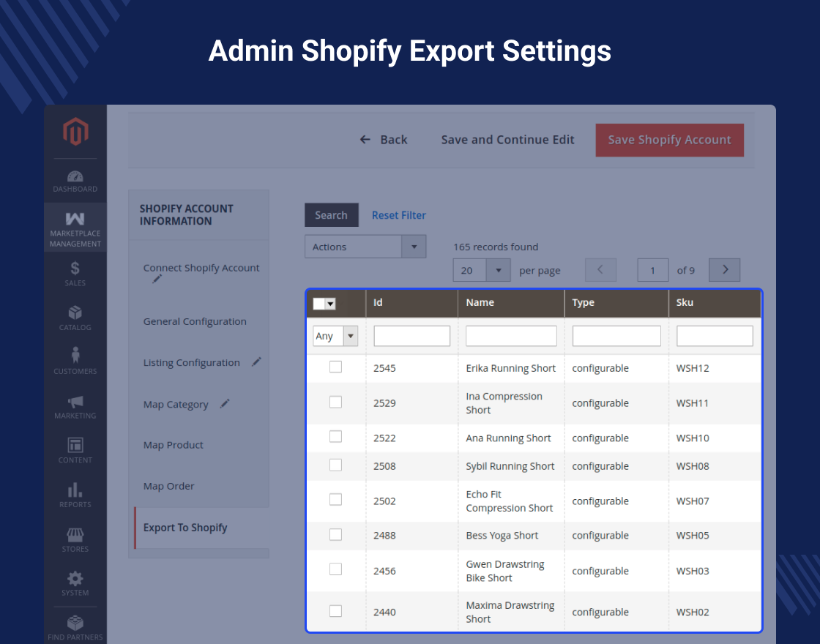Click the 165 records found text

495,247
